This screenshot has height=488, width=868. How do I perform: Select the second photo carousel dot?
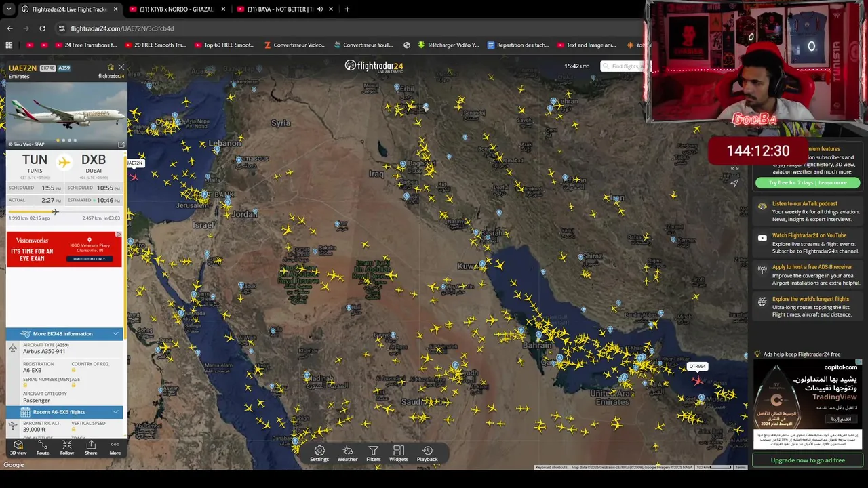[64, 140]
